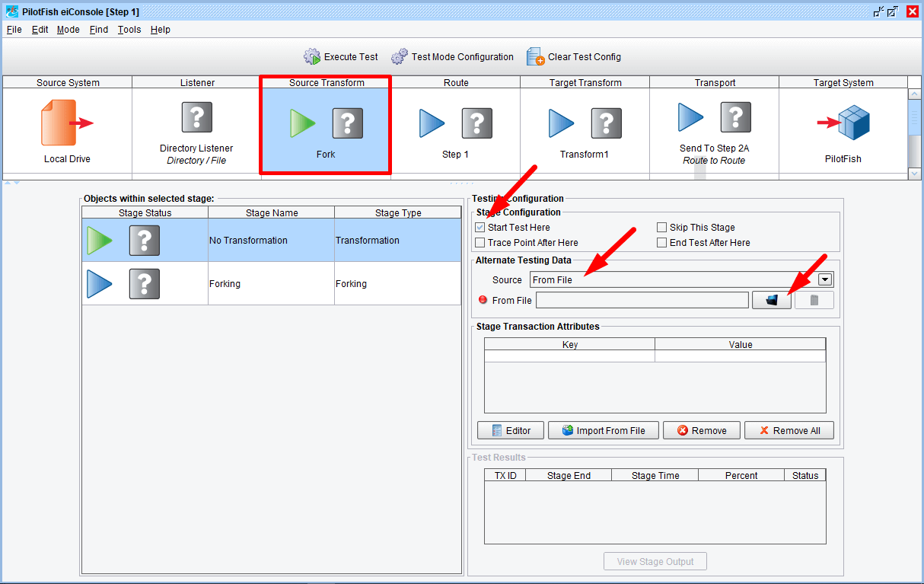Click scrollbar up arrow in stage pipeline
Image resolution: width=924 pixels, height=584 pixels.
coord(915,94)
